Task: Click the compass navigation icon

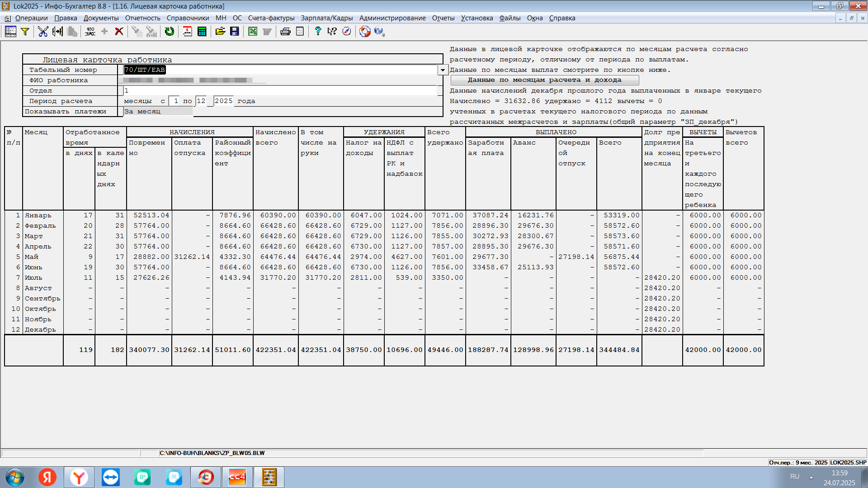Action: [x=347, y=31]
